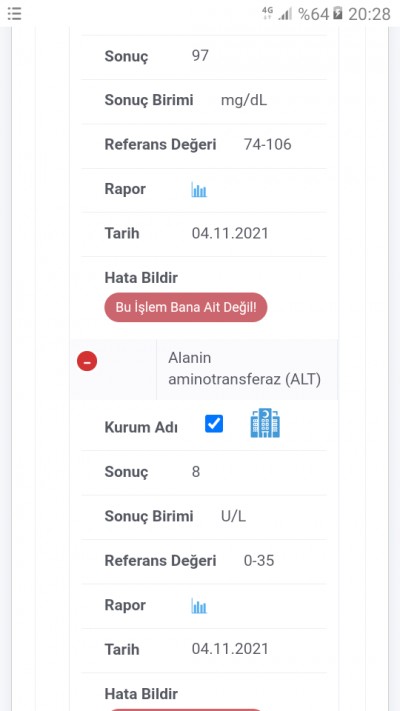View the Rapor chart icon for ALT
Image resolution: width=400 pixels, height=711 pixels.
[199, 606]
